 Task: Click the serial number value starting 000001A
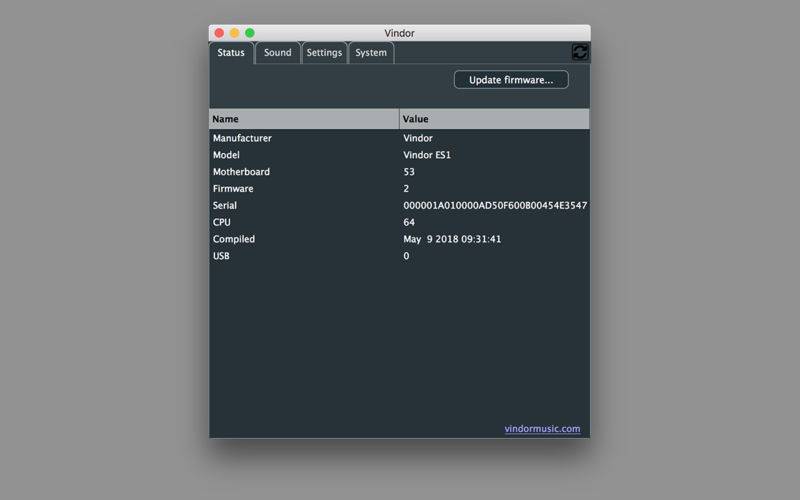point(495,206)
